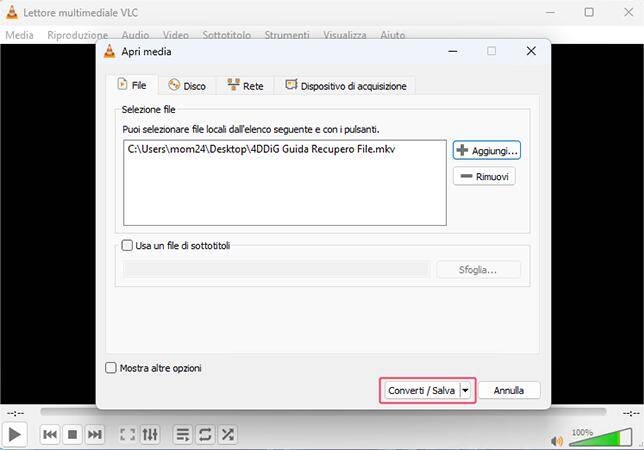The image size is (644, 450).
Task: Toggle loop mode icon
Action: click(x=205, y=434)
